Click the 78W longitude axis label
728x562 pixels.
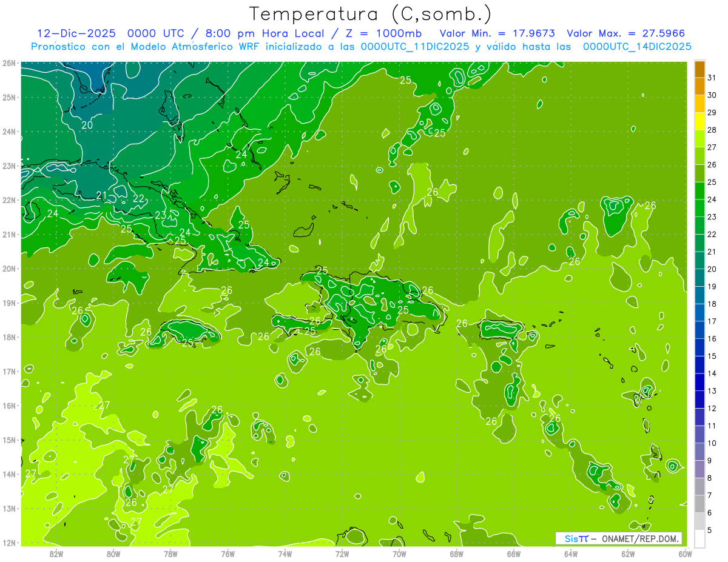(x=170, y=554)
